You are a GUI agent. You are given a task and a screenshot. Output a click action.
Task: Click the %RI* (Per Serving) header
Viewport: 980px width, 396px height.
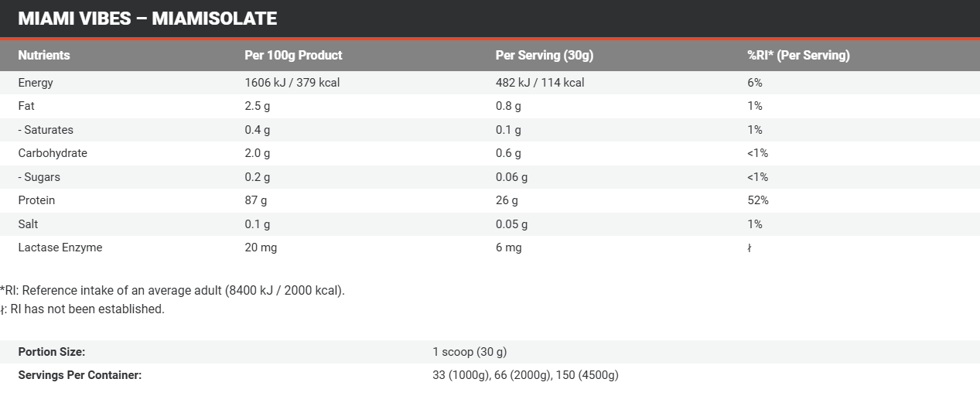tap(798, 56)
